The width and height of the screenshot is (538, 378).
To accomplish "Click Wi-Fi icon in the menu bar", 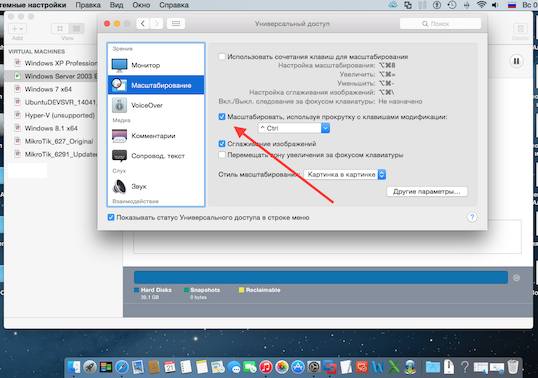I will pyautogui.click(x=481, y=5).
